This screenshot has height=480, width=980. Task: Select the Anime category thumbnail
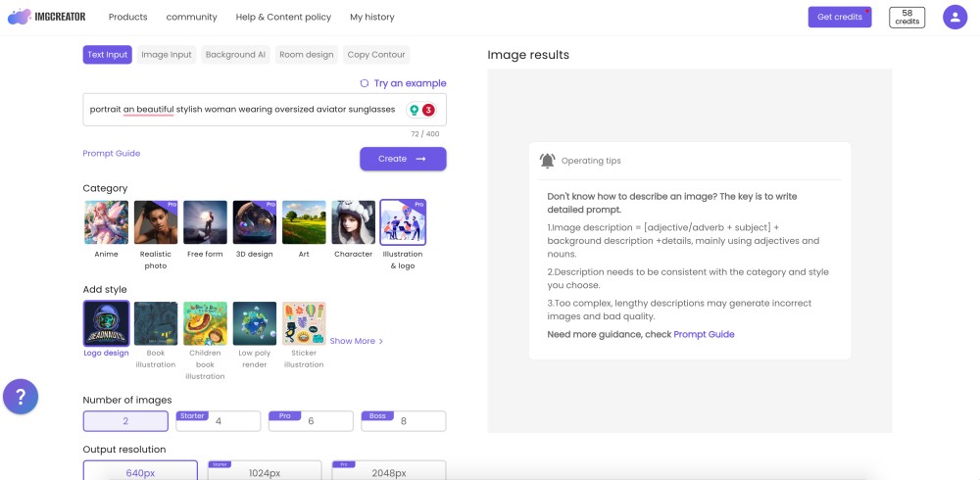pyautogui.click(x=106, y=222)
